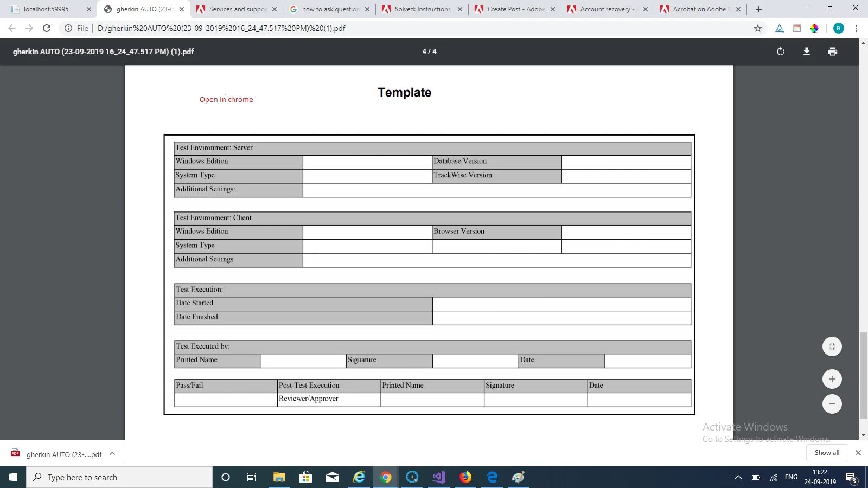
Task: Open Microsoft Store from the taskbar
Action: point(305,477)
